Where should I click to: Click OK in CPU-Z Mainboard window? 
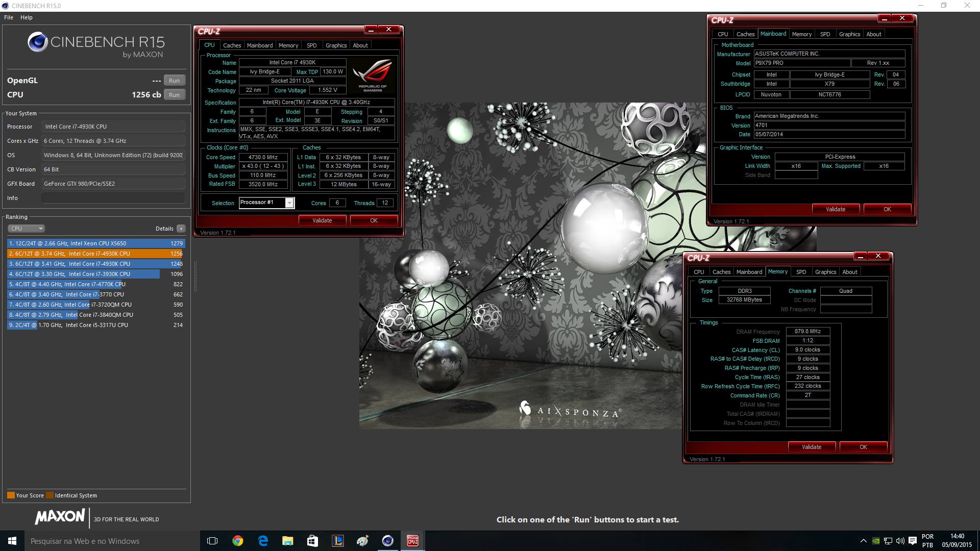pos(887,209)
